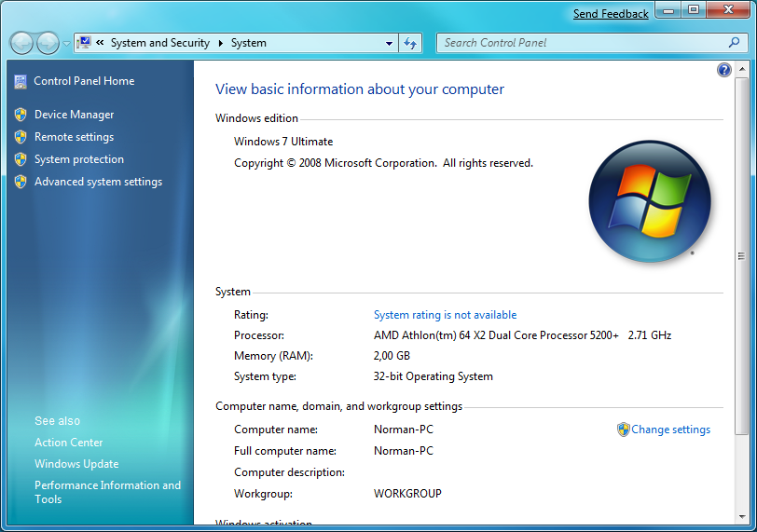The image size is (757, 532).
Task: Open the 'System rating is not available' link
Action: click(445, 315)
